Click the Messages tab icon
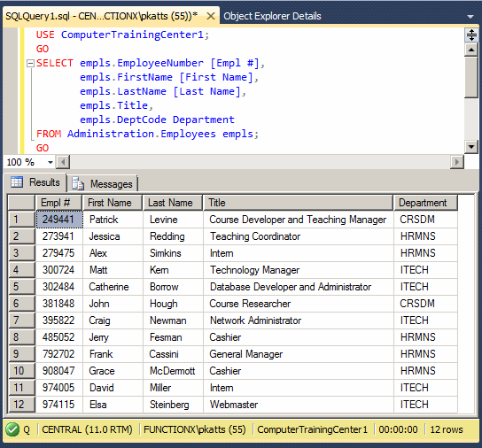Image resolution: width=482 pixels, height=448 pixels. click(x=78, y=183)
